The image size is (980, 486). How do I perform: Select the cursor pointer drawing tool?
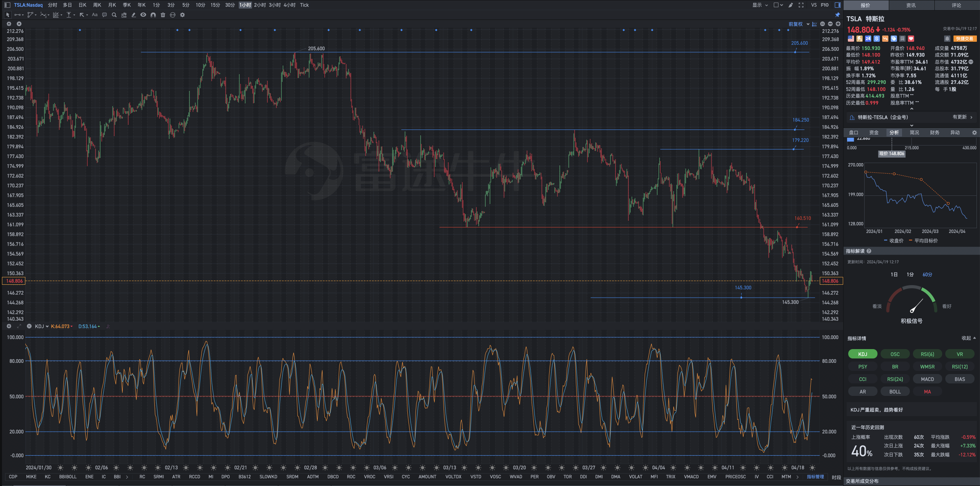pyautogui.click(x=7, y=15)
